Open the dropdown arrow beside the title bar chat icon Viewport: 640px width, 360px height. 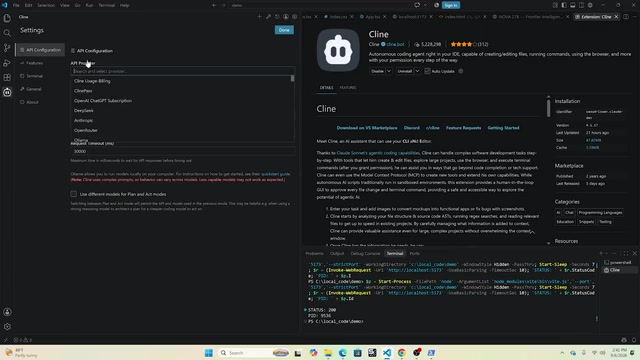point(425,5)
